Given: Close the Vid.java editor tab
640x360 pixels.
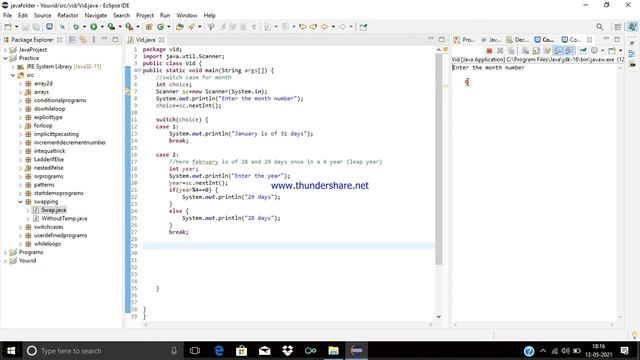Looking at the screenshot, I should pyautogui.click(x=162, y=40).
